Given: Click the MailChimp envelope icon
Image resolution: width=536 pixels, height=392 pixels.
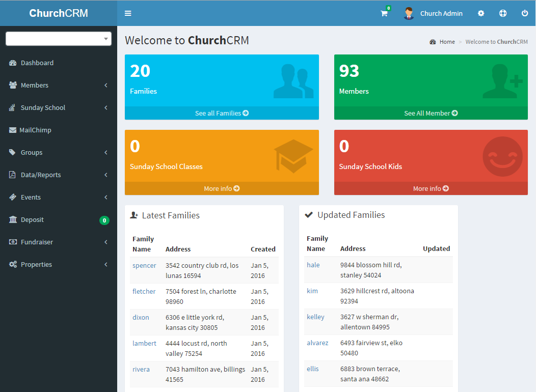Looking at the screenshot, I should point(13,130).
